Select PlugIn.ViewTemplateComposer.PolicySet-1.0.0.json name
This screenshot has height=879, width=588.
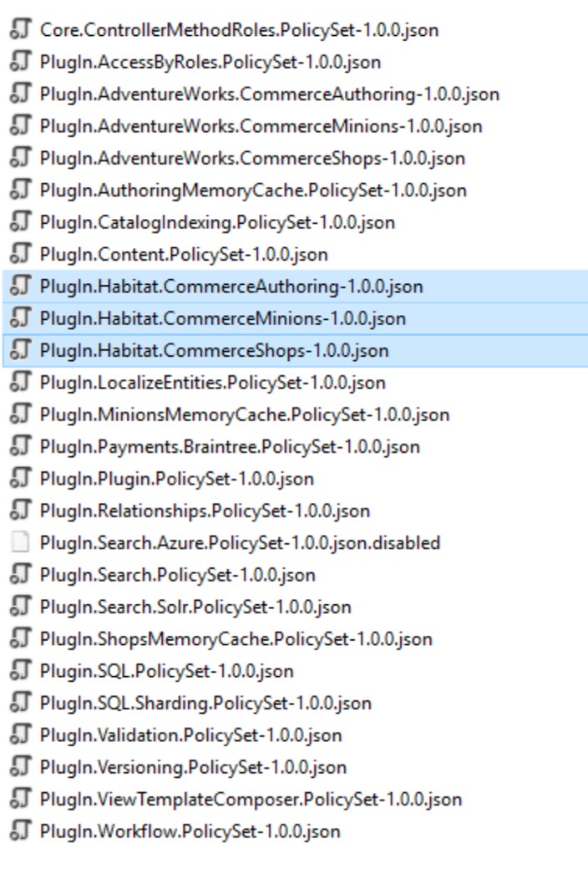pos(251,799)
